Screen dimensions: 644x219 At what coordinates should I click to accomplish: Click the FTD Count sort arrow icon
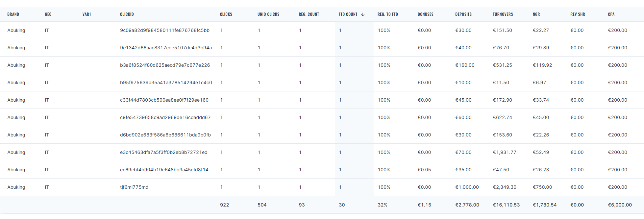(x=363, y=14)
